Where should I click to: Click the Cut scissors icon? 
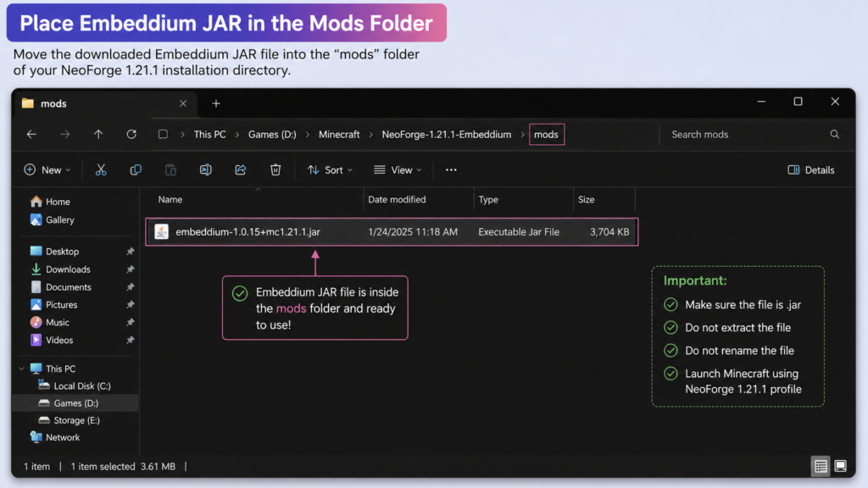coord(101,169)
